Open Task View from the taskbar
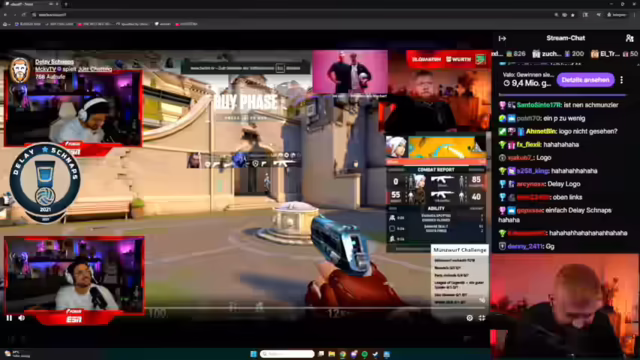Viewport: 640px width, 360px height. [321, 354]
